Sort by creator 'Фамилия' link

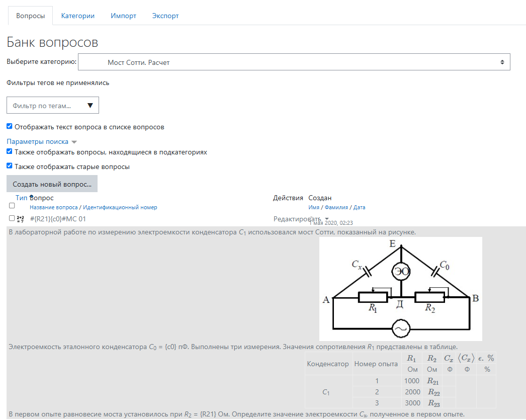click(x=336, y=207)
